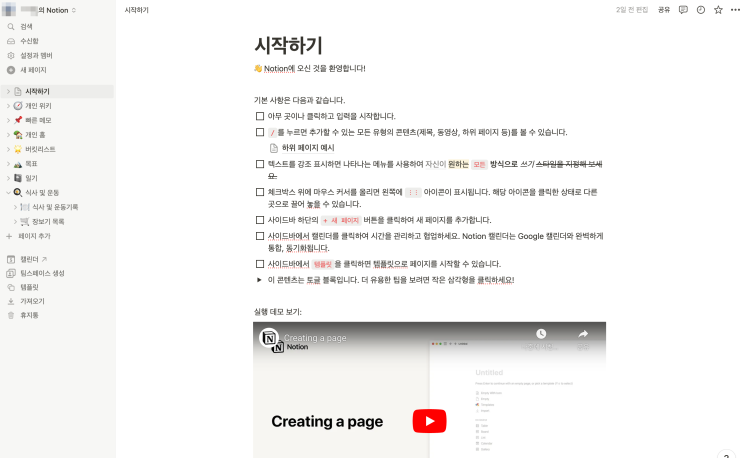Open the 일기 page in sidebar
The image size is (743, 458).
(31, 178)
